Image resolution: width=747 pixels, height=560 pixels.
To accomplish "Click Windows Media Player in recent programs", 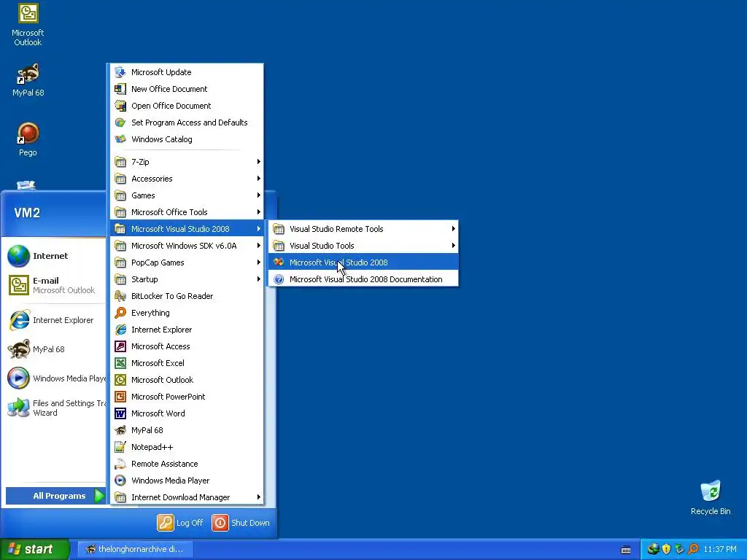I will coord(55,378).
